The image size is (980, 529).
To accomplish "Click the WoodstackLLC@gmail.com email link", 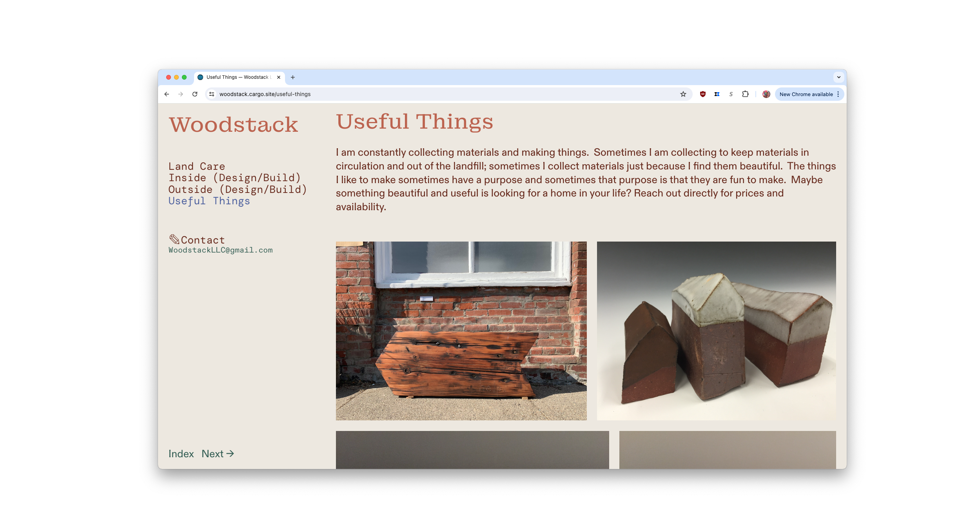I will [x=220, y=250].
